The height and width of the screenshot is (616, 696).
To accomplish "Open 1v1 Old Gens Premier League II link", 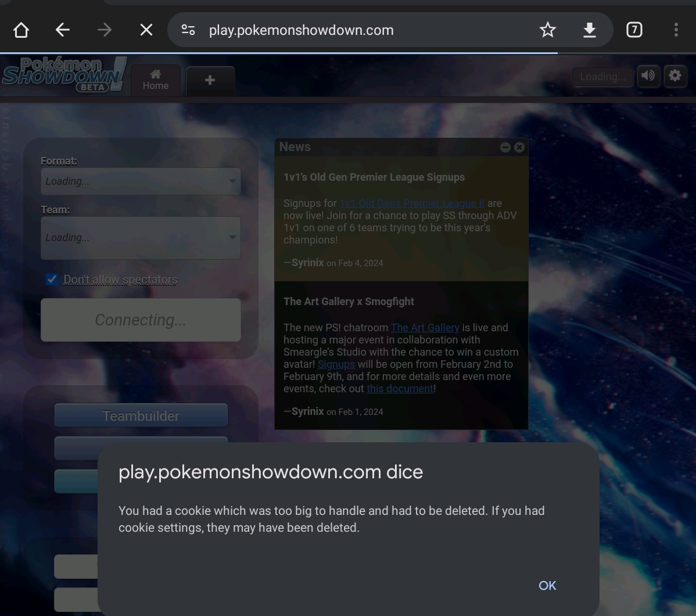I will pos(412,203).
